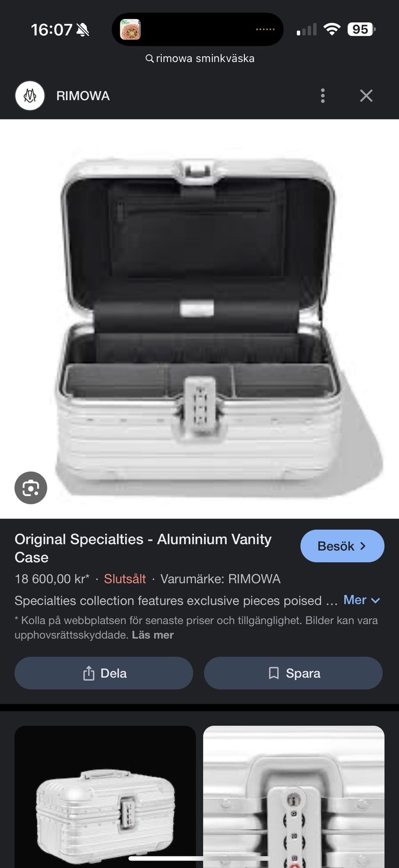399x868 pixels.
Task: Tap the battery level indicator
Action: point(361,30)
